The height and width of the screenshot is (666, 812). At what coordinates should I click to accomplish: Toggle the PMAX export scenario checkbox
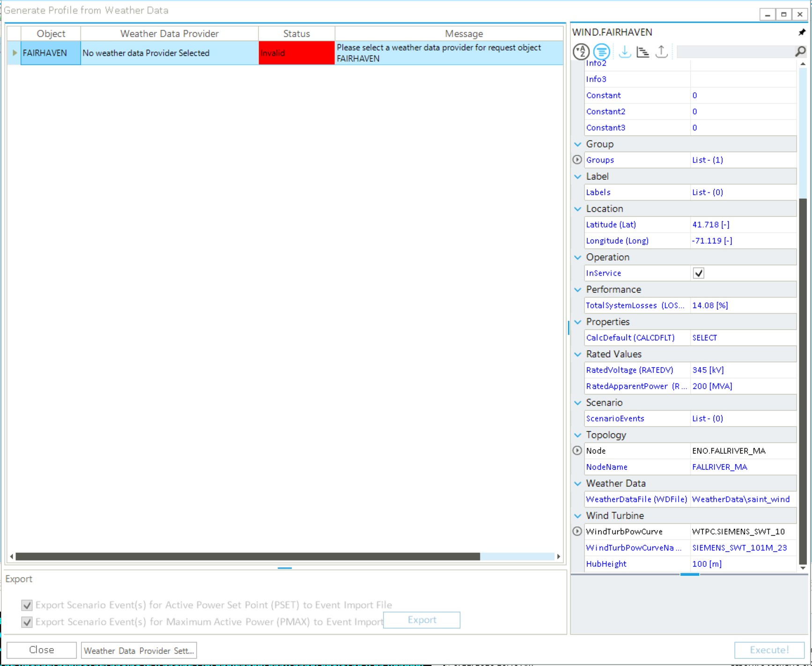tap(27, 622)
